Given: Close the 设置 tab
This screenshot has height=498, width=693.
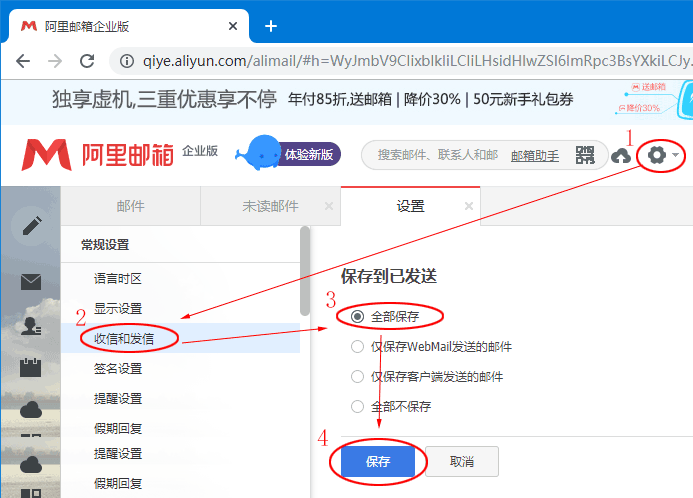Looking at the screenshot, I should pos(469,206).
